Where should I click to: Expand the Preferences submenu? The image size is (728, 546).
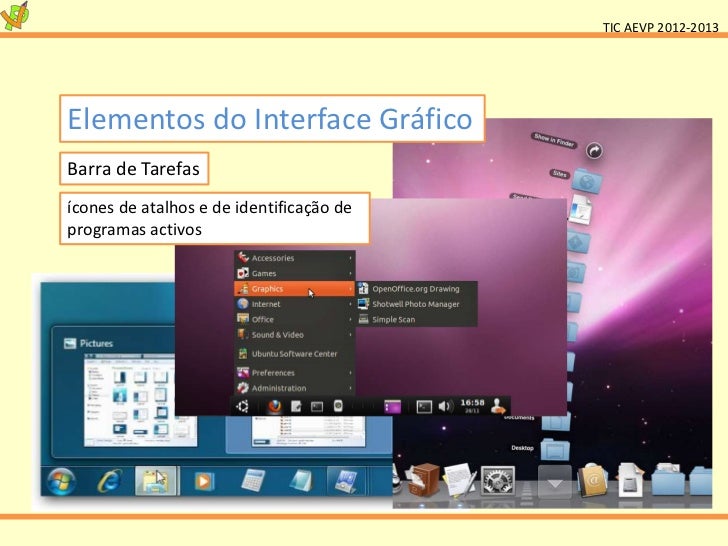coord(295,372)
